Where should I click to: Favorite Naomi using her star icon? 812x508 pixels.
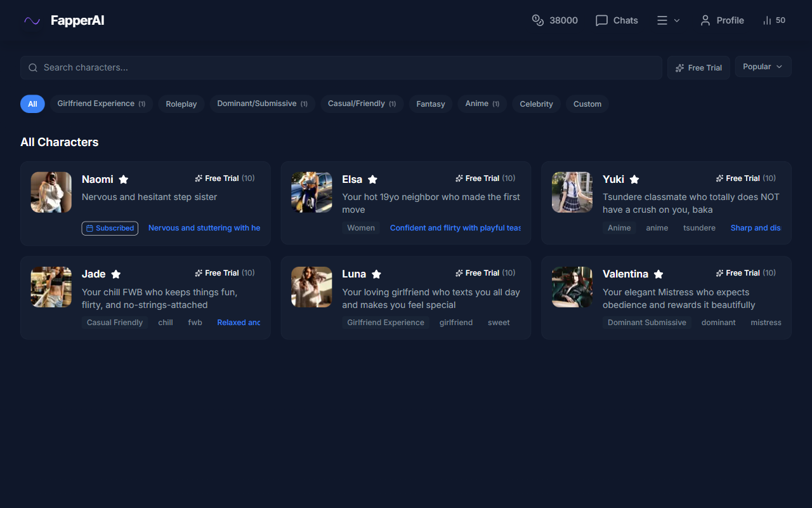(x=123, y=179)
